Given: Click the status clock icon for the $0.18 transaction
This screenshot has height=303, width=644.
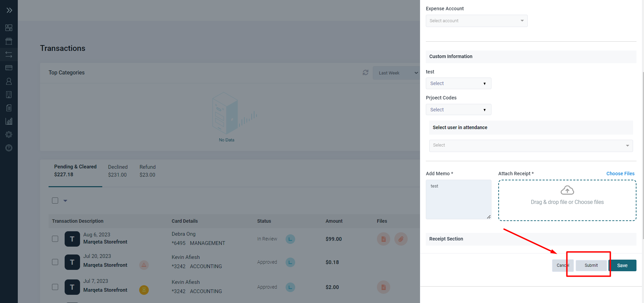Looking at the screenshot, I should click(x=290, y=262).
